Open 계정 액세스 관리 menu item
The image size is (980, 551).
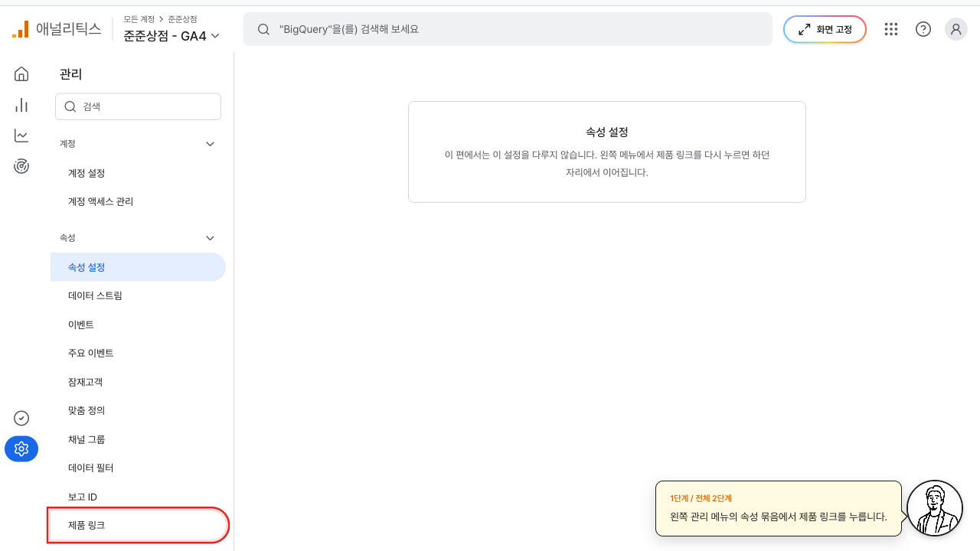(138, 202)
